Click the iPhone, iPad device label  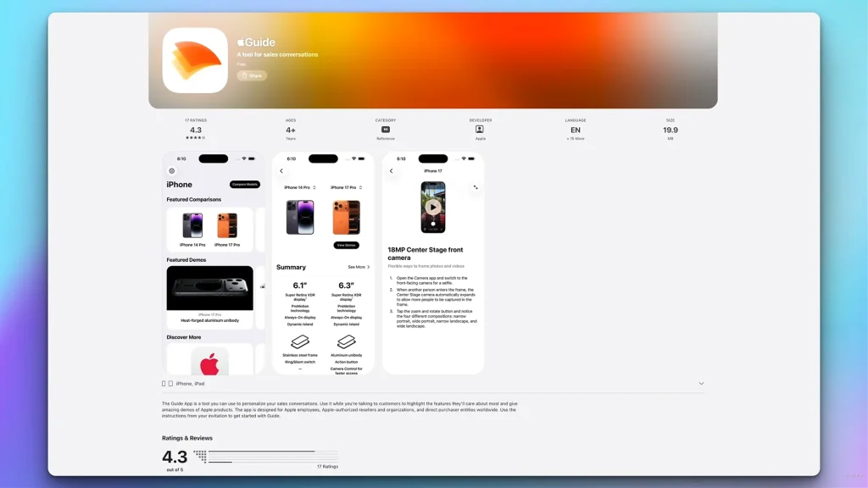pos(190,384)
